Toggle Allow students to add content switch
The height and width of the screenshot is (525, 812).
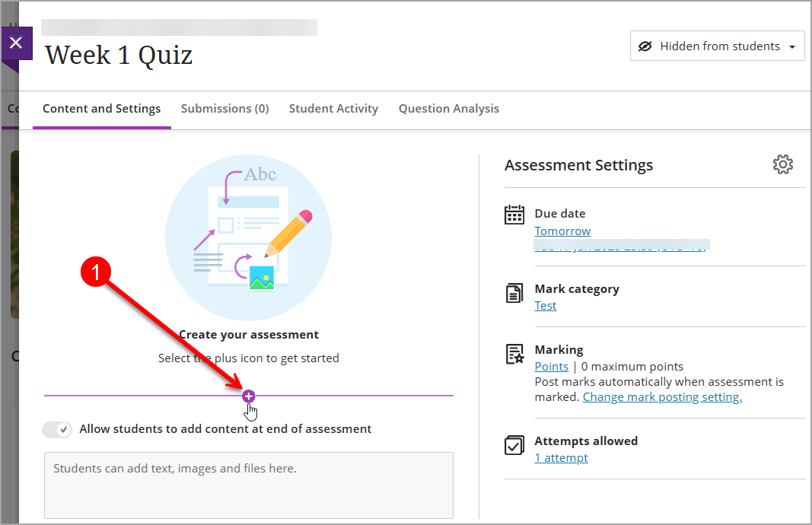point(57,429)
